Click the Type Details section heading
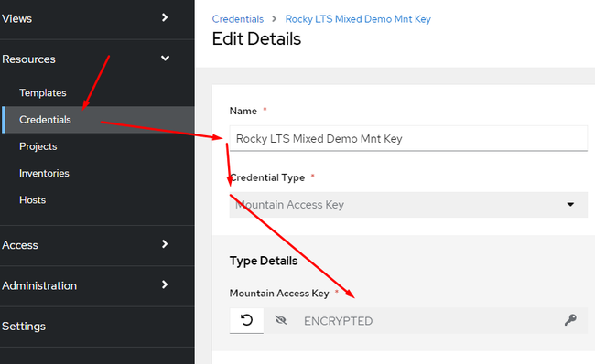This screenshot has width=595, height=364. (x=264, y=262)
